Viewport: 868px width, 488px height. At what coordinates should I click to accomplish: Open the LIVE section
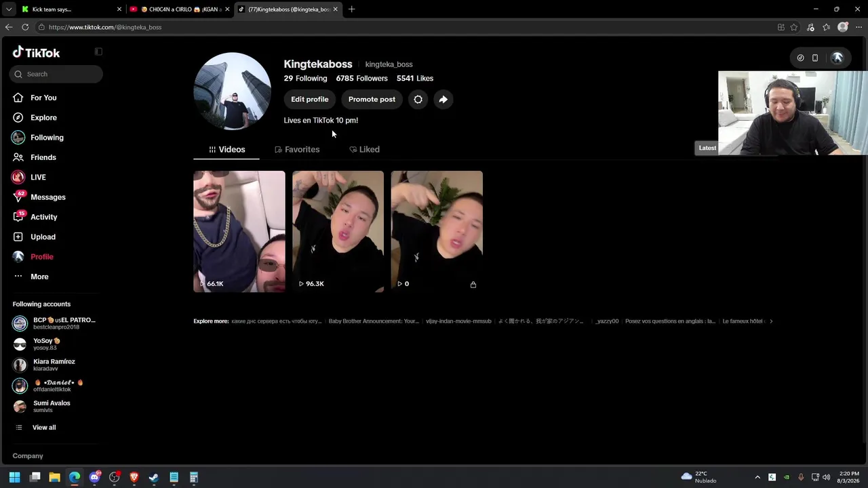click(x=38, y=177)
